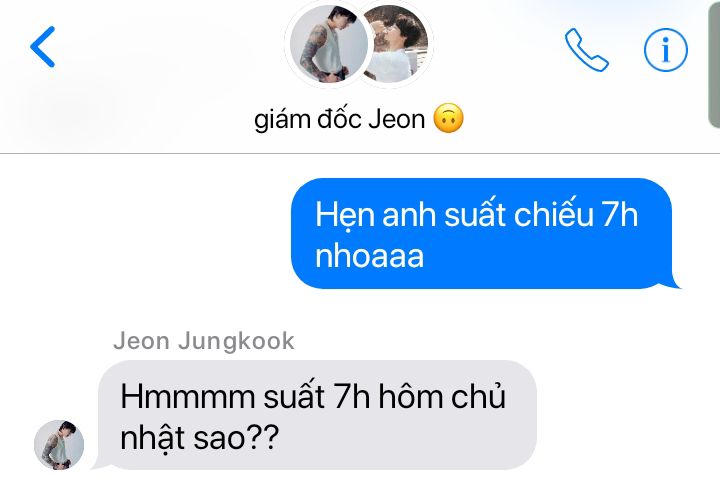Click the tail of the blue sent bubble

(674, 282)
